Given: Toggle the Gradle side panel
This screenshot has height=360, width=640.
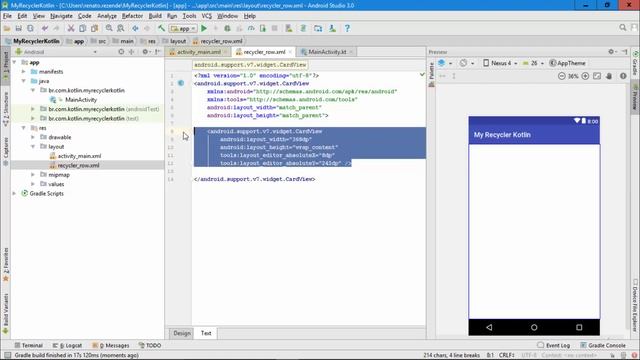Looking at the screenshot, I should click(635, 63).
